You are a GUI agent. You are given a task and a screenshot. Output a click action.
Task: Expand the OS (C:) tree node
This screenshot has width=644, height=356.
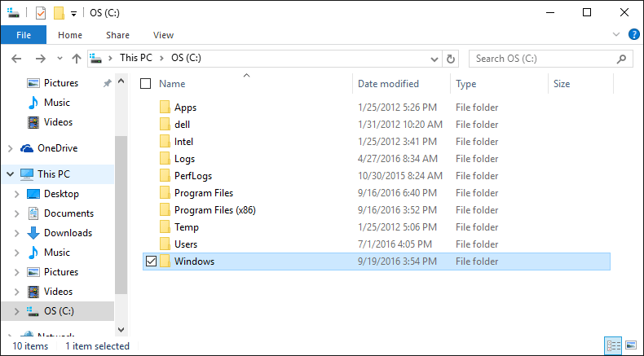[x=17, y=311]
